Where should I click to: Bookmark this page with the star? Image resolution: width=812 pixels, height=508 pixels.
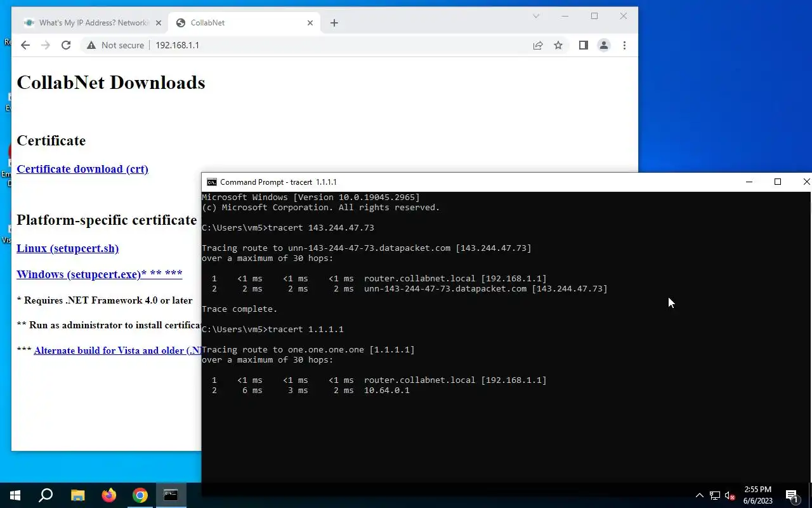coord(558,45)
